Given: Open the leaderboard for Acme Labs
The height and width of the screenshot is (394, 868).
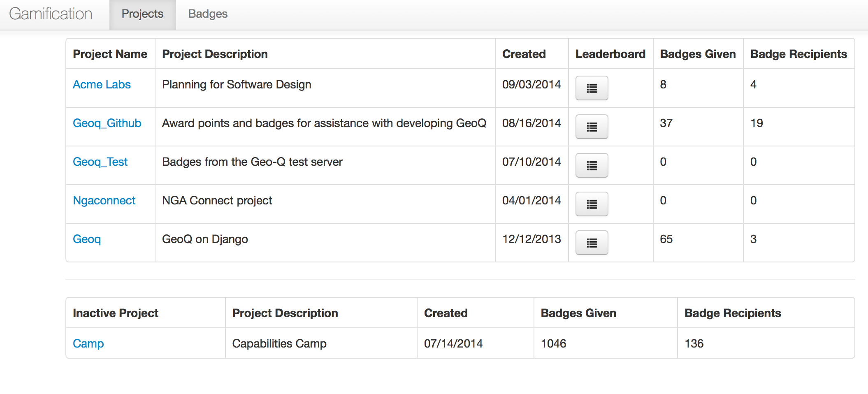Looking at the screenshot, I should tap(591, 88).
